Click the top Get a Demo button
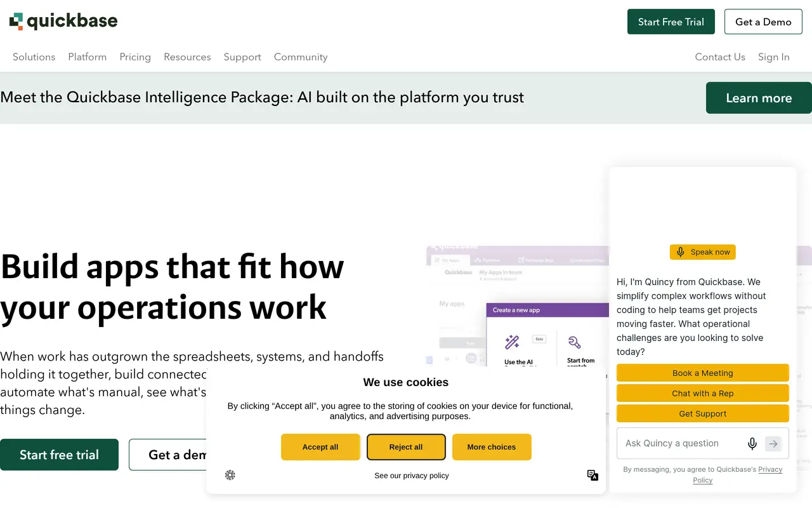The image size is (812, 508). [x=763, y=22]
